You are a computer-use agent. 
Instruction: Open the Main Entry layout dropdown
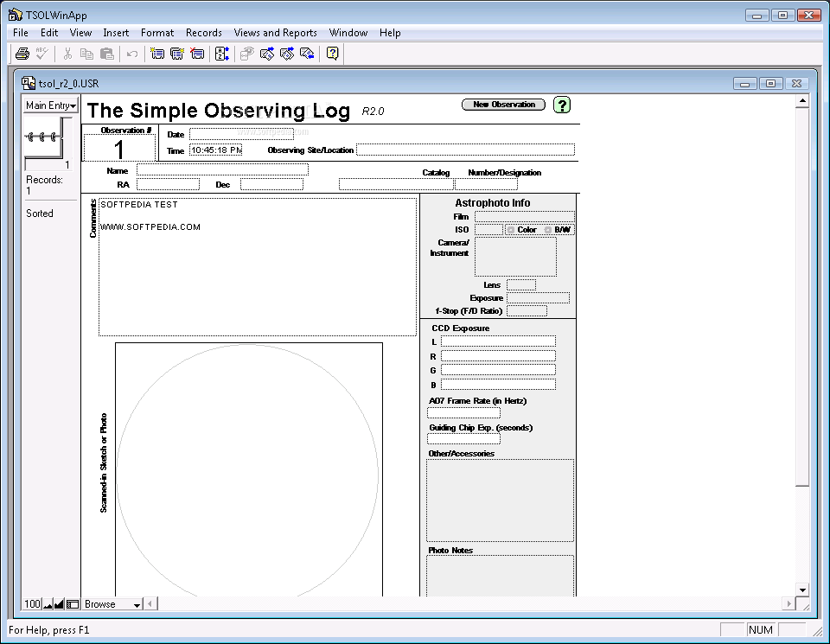(x=51, y=105)
